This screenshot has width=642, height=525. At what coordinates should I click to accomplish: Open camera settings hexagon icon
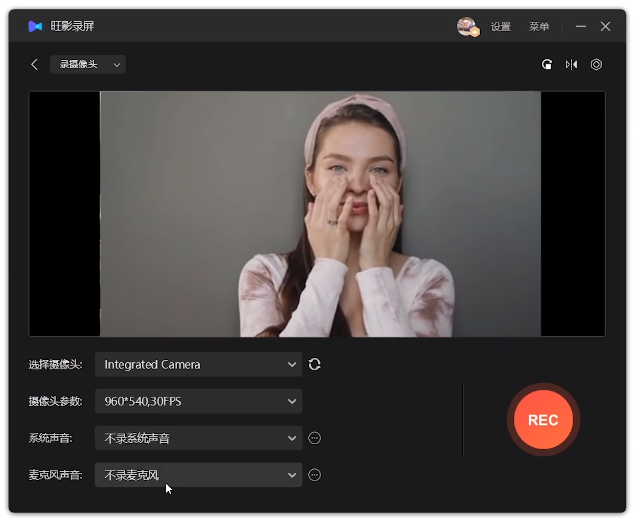[x=596, y=64]
